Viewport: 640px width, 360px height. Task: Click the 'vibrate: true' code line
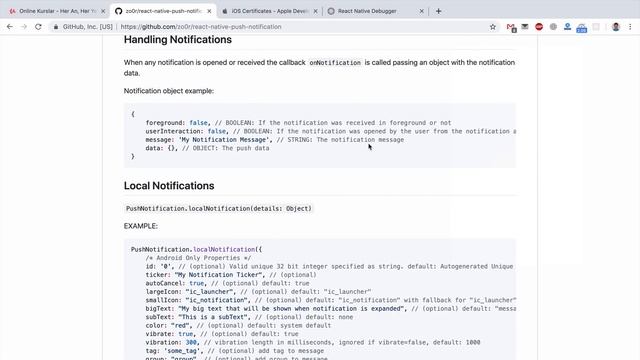pos(222,334)
